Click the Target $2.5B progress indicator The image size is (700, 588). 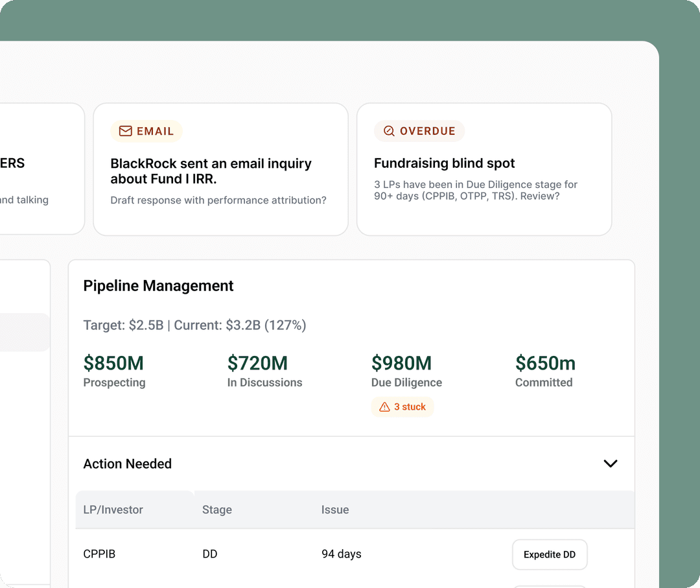[194, 325]
